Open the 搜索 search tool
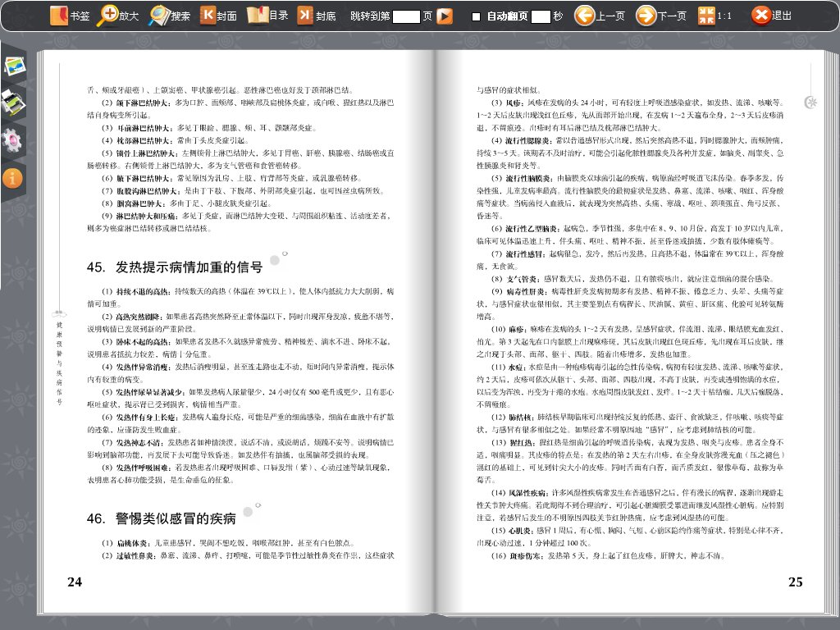This screenshot has height=630, width=840. (169, 16)
